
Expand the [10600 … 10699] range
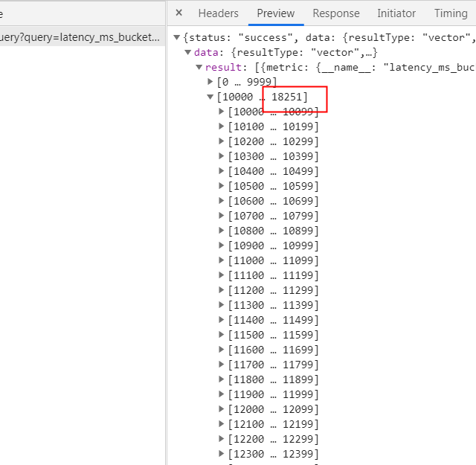[222, 201]
